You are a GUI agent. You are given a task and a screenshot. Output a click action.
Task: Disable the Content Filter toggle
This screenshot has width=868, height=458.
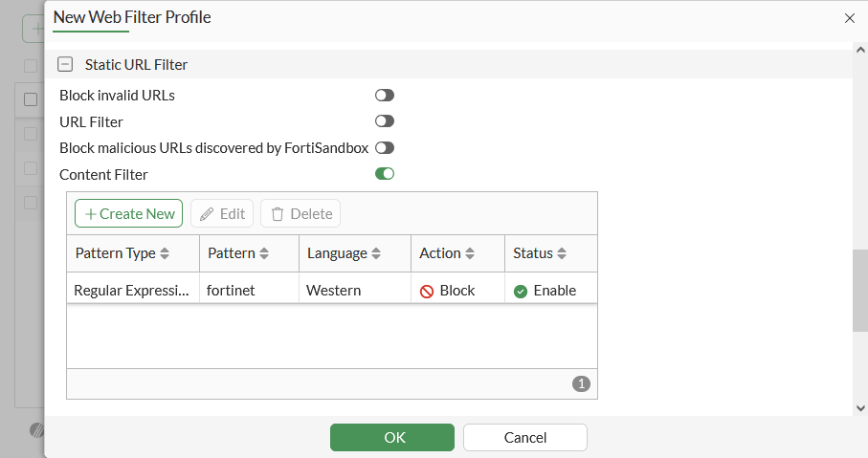[385, 174]
